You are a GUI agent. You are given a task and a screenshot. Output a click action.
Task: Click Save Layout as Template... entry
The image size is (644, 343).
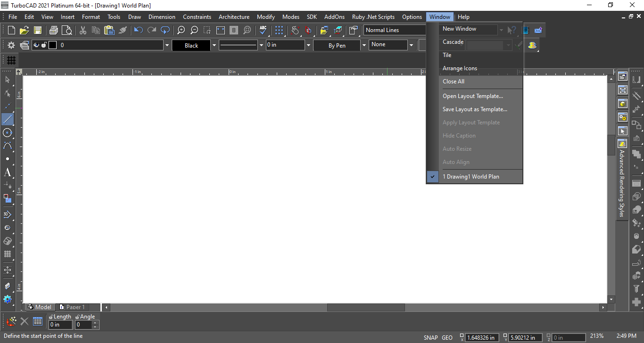pos(474,109)
